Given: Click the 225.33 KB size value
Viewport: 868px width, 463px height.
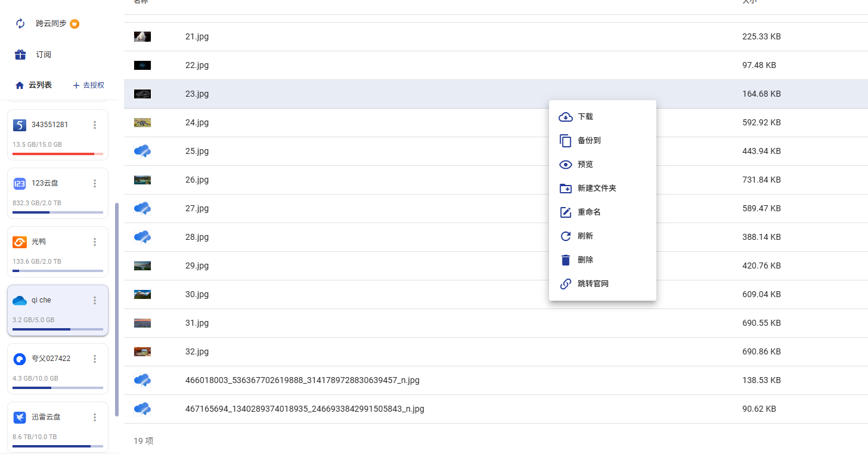Looking at the screenshot, I should click(x=761, y=36).
